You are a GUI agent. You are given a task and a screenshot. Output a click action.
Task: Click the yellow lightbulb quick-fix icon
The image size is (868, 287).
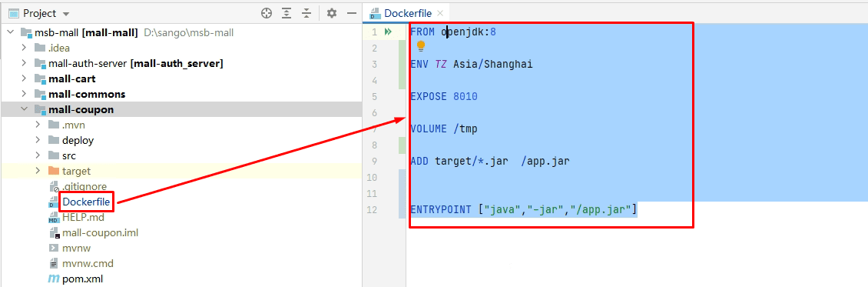[x=421, y=46]
